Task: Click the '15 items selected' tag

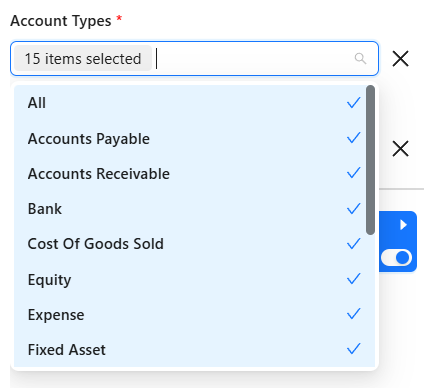Action: point(83,59)
